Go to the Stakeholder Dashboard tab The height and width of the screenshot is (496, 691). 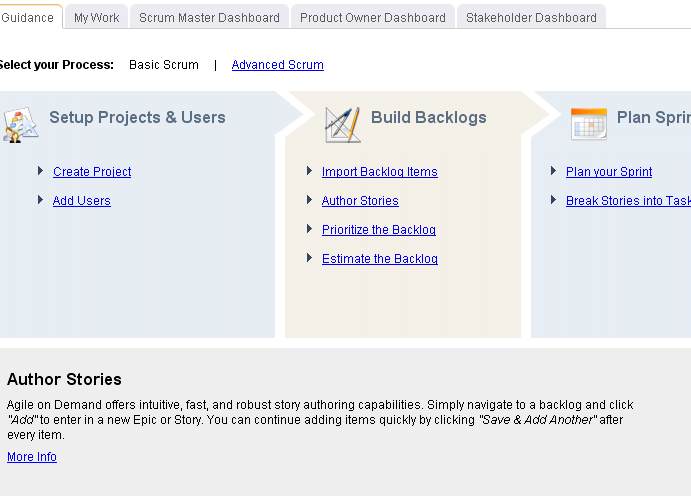[531, 17]
